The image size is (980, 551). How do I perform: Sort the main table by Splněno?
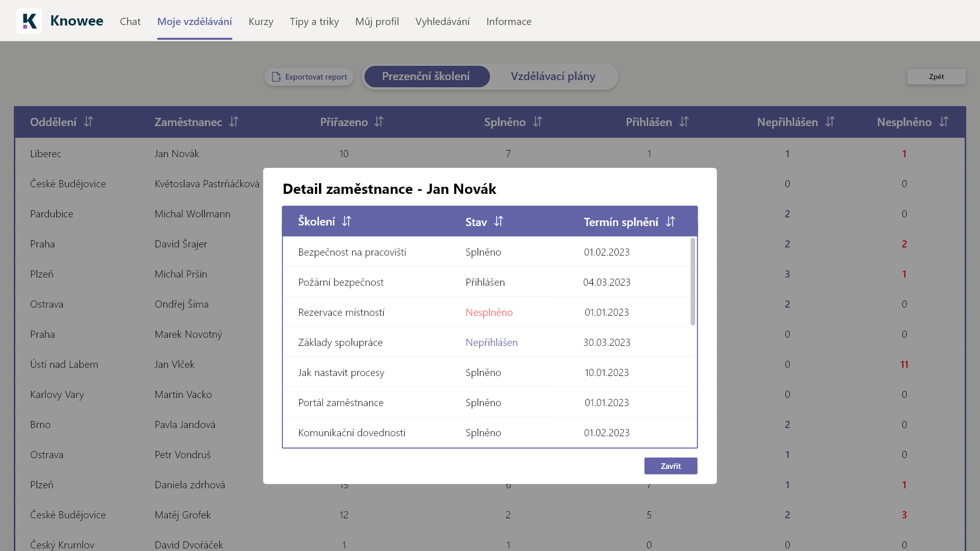click(537, 122)
